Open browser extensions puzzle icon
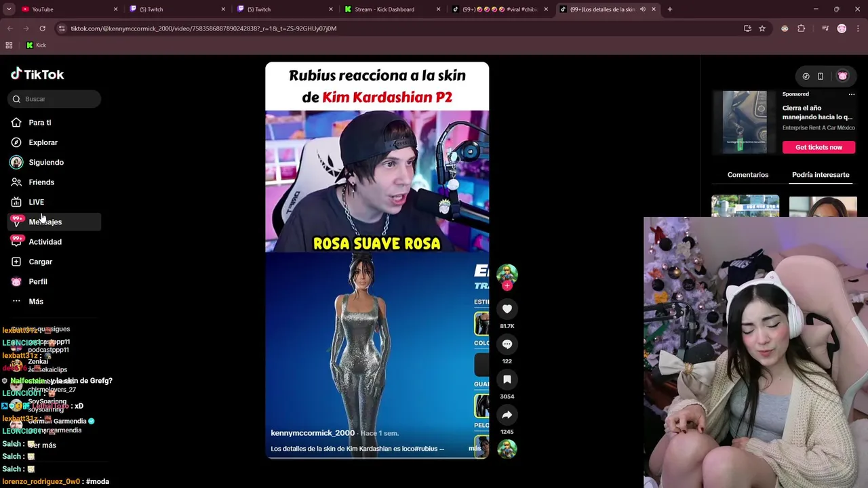This screenshot has height=488, width=868. 802,28
